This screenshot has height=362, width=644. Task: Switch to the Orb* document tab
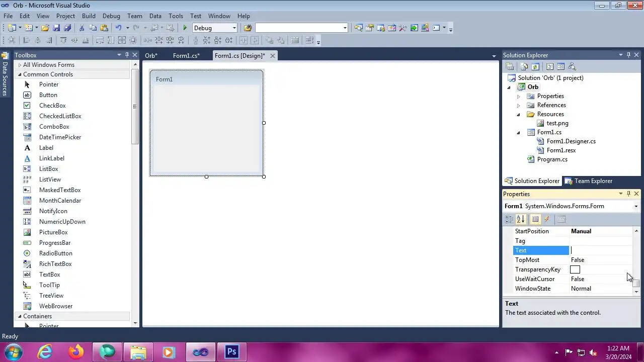[x=151, y=56]
